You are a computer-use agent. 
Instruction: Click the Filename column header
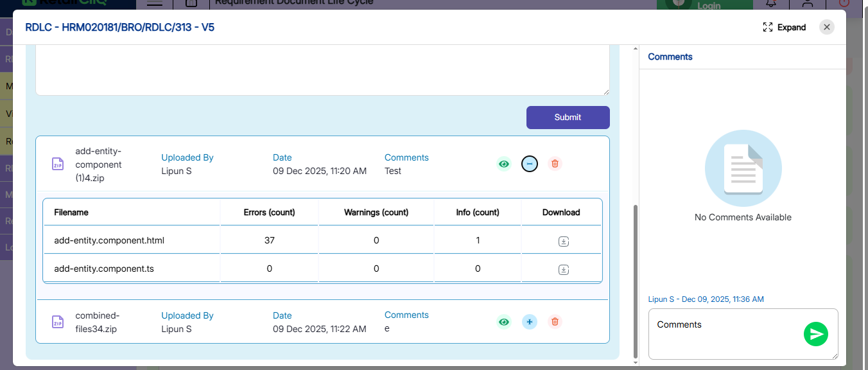[71, 212]
